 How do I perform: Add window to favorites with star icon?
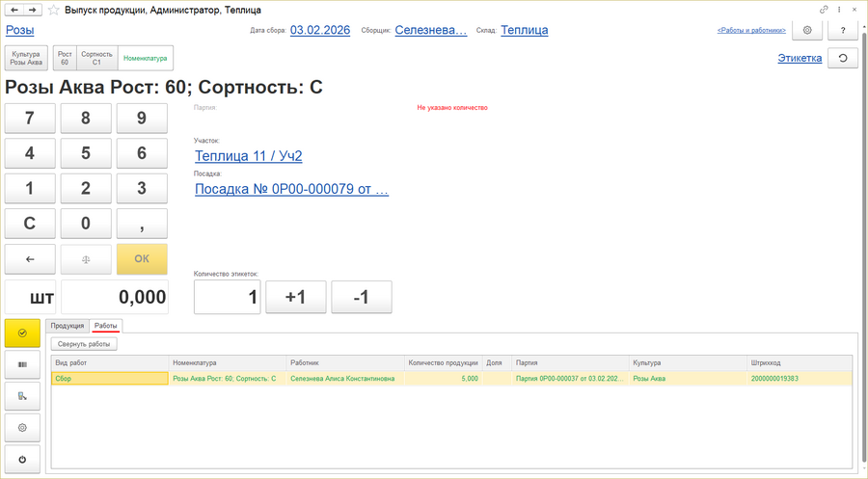53,10
